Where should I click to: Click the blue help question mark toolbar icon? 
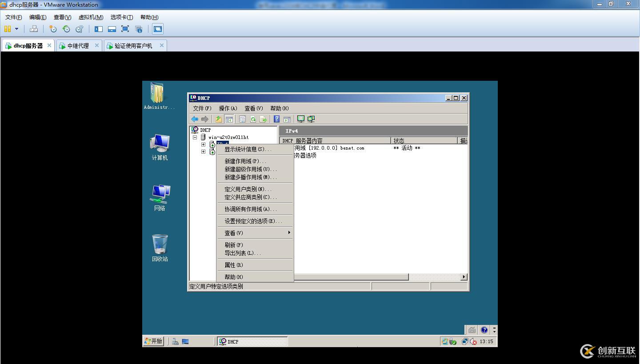click(x=276, y=119)
